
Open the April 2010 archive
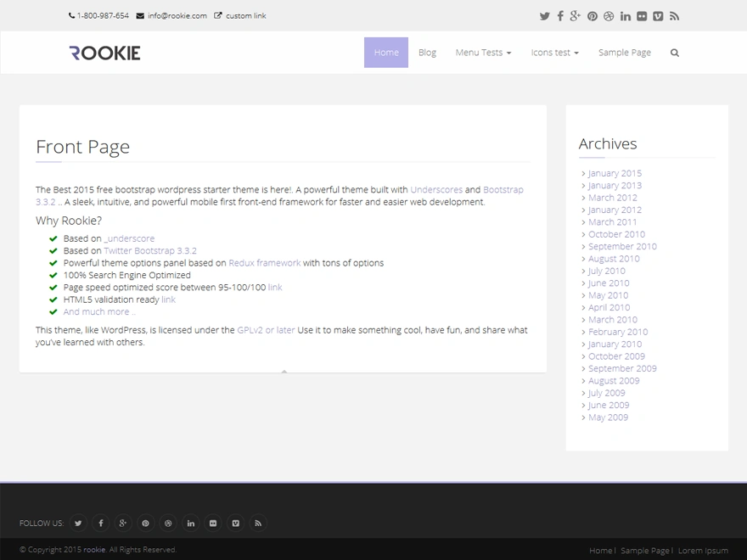pos(609,308)
